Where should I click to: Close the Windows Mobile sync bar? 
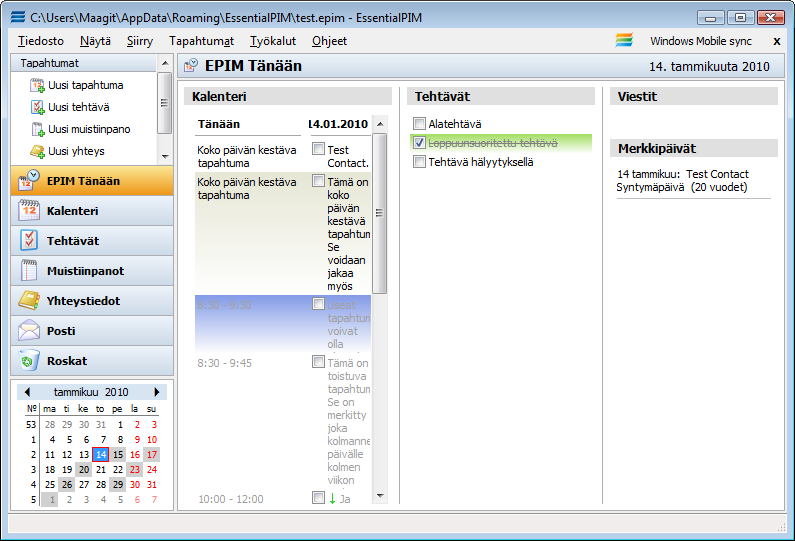(x=776, y=41)
